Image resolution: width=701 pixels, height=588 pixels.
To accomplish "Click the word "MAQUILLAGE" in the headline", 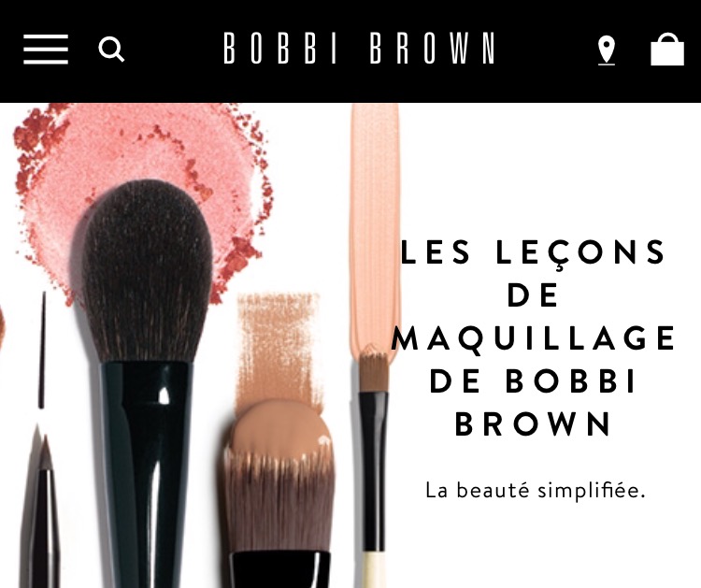I will click(x=533, y=337).
